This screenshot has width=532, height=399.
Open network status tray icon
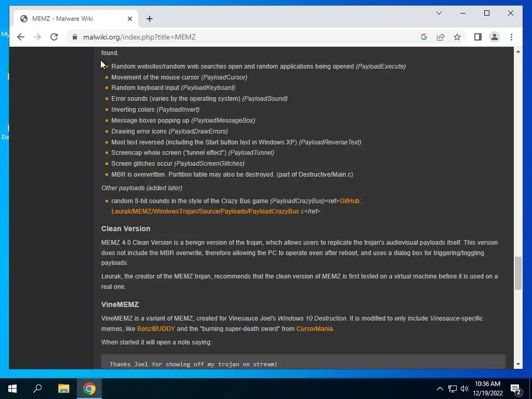[453, 389]
